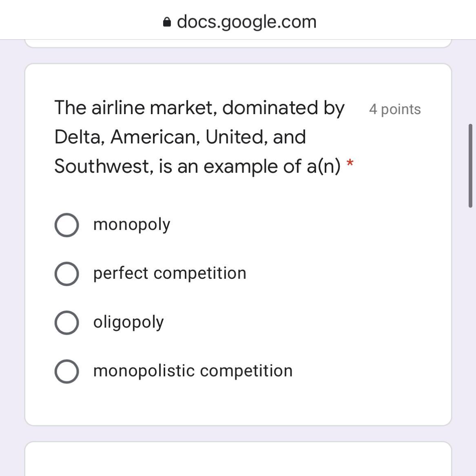
Task: Click empty address bar area left of lock
Action: (x=82, y=20)
